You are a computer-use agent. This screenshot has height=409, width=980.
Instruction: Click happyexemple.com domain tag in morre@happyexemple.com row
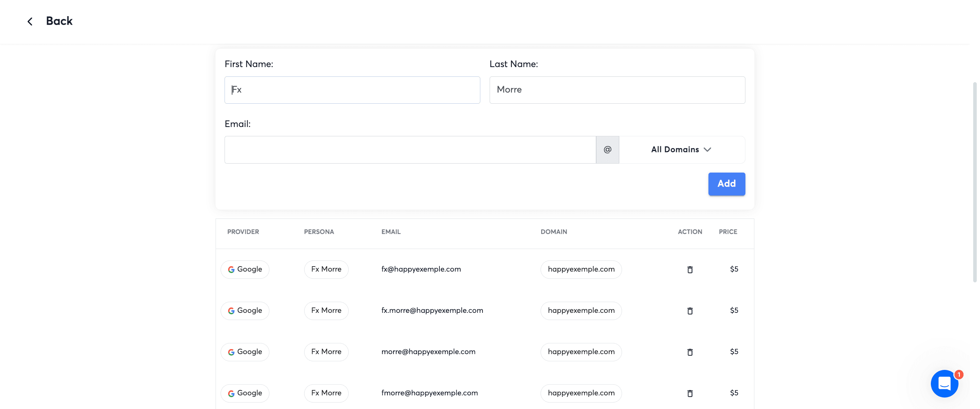(581, 352)
